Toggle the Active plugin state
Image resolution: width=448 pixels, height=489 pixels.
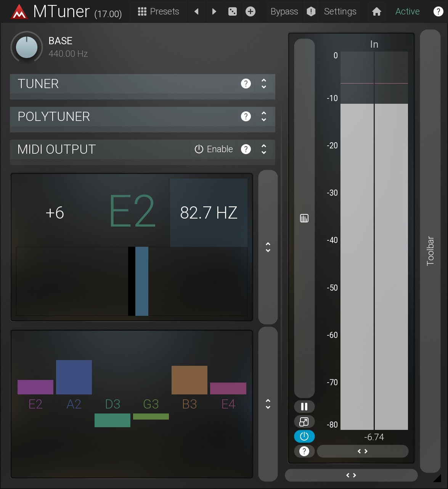coord(407,12)
